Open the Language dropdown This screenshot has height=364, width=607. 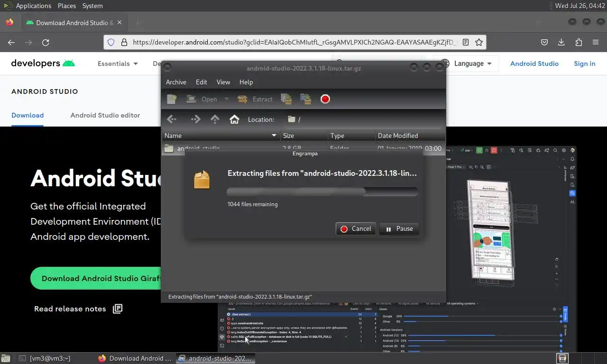coord(468,64)
